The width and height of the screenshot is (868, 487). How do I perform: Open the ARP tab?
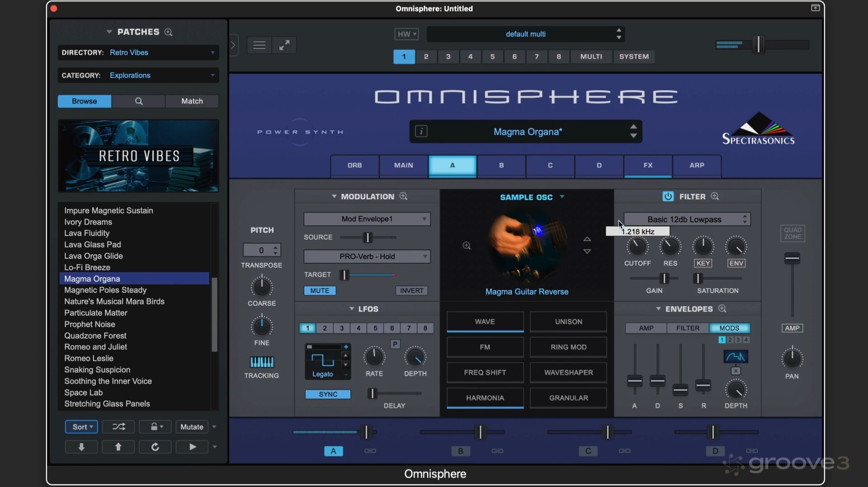point(697,165)
